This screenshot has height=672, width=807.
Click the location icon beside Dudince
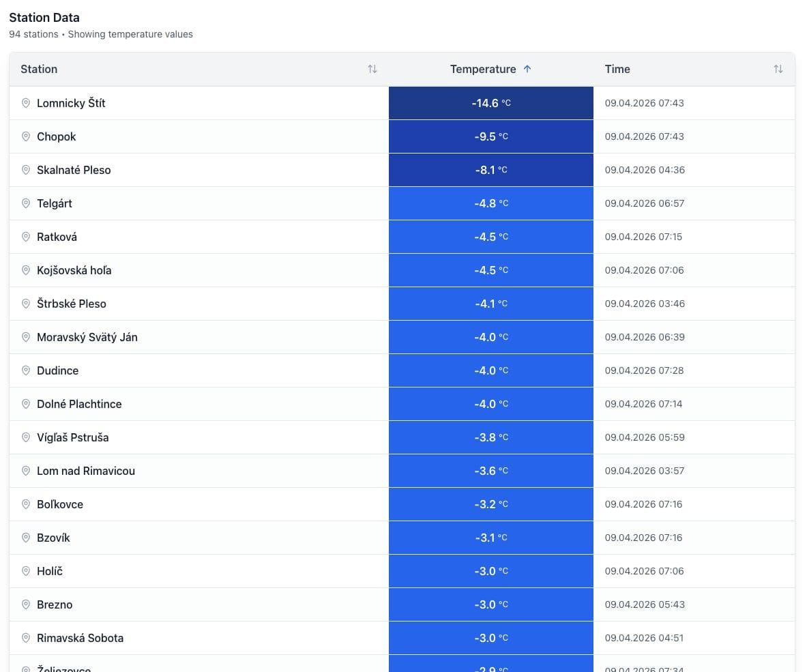click(x=26, y=370)
